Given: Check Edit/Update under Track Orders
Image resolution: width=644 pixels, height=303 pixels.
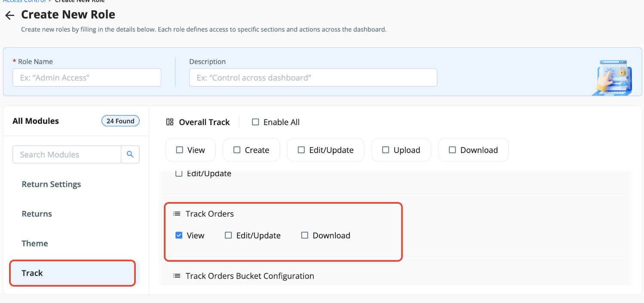Looking at the screenshot, I should pos(228,235).
